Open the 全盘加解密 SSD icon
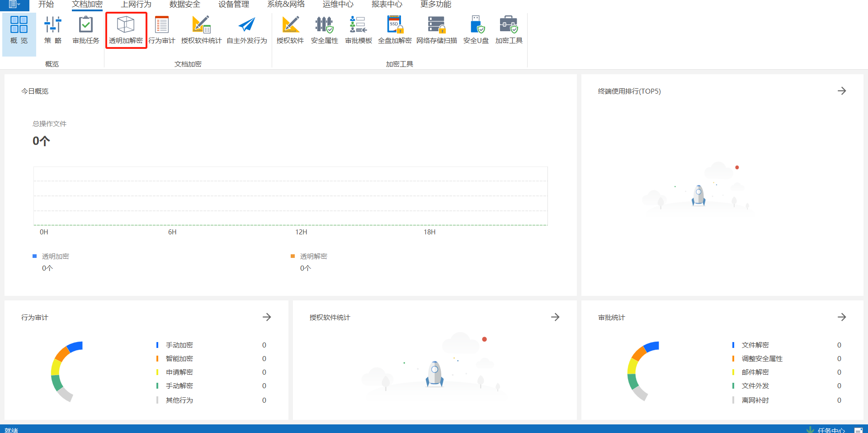The height and width of the screenshot is (433, 868). point(394,30)
